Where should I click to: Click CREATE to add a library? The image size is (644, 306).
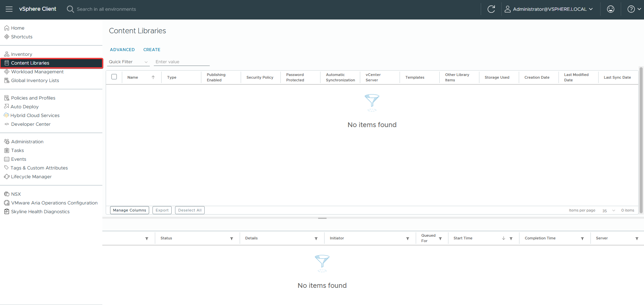tap(152, 49)
